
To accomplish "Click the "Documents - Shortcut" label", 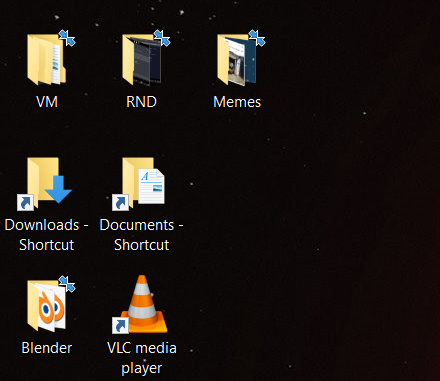I will pyautogui.click(x=141, y=235).
